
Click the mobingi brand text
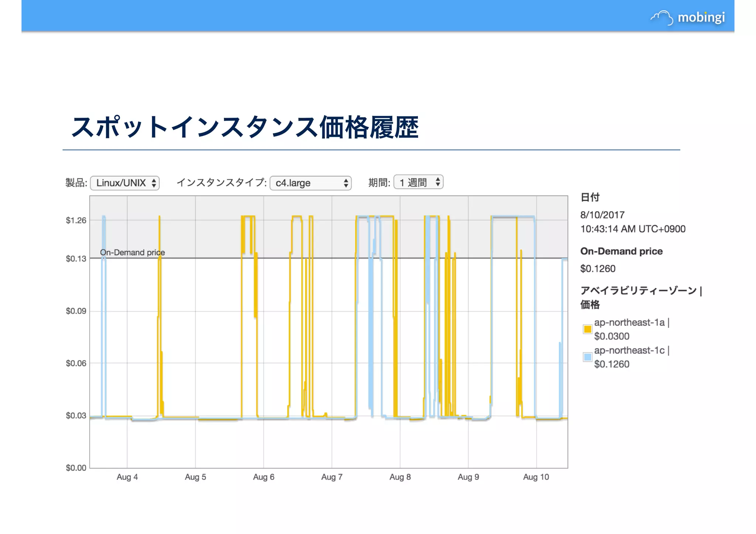(x=701, y=17)
